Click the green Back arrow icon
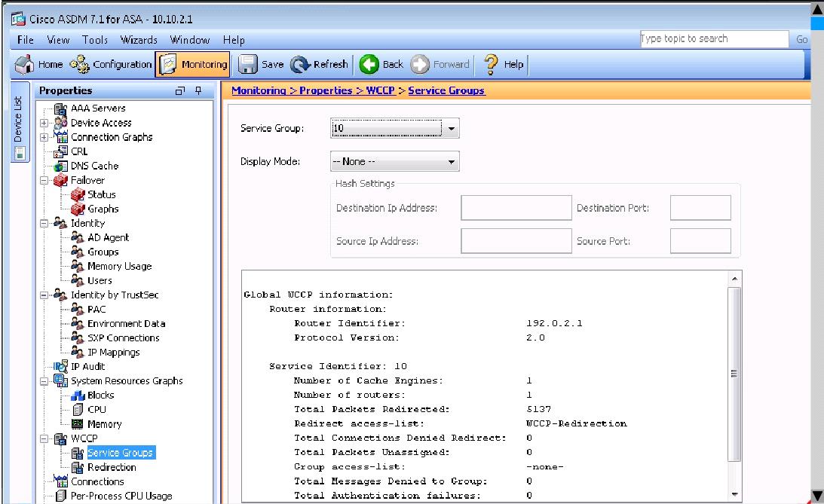This screenshot has width=824, height=504. [x=369, y=64]
